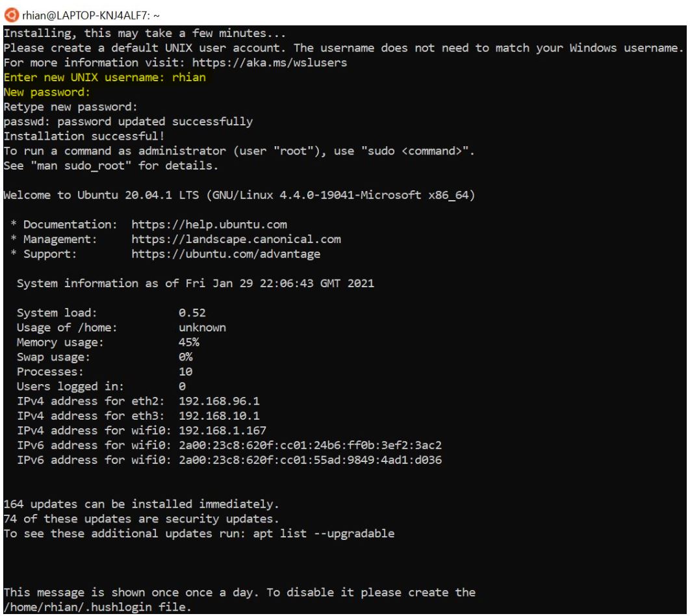This screenshot has height=616, width=690.
Task: Click the Memory usage value 45%
Action: pos(188,342)
